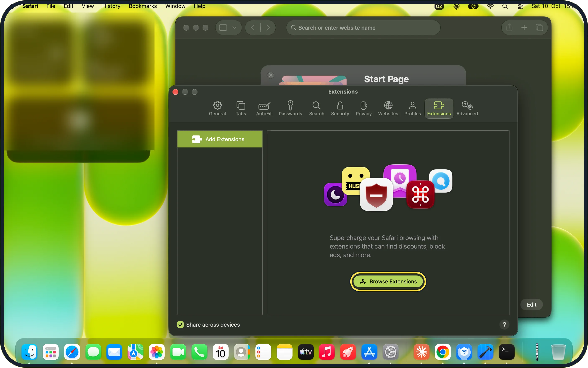Select the Passwords key icon tab
Screen dimensions: 588x368
[290, 109]
